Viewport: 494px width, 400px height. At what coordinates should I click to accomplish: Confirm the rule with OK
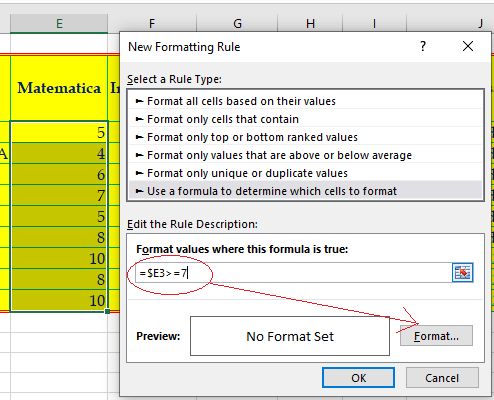[358, 378]
